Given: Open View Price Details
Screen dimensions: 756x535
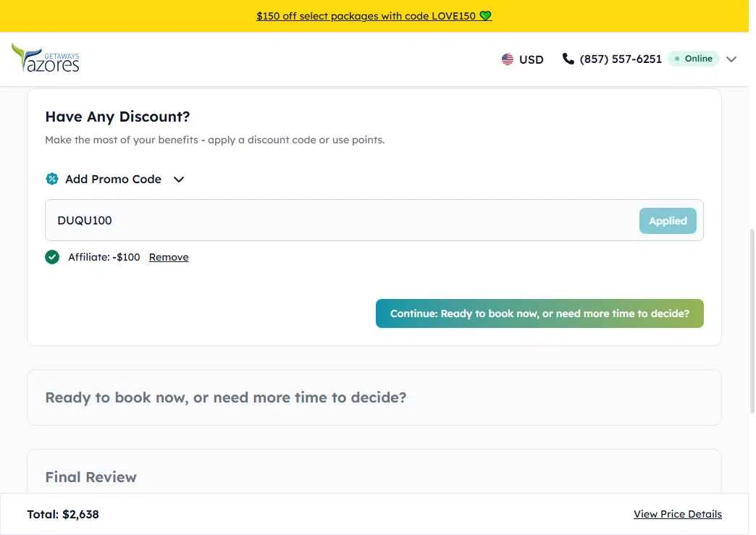Looking at the screenshot, I should pyautogui.click(x=677, y=514).
